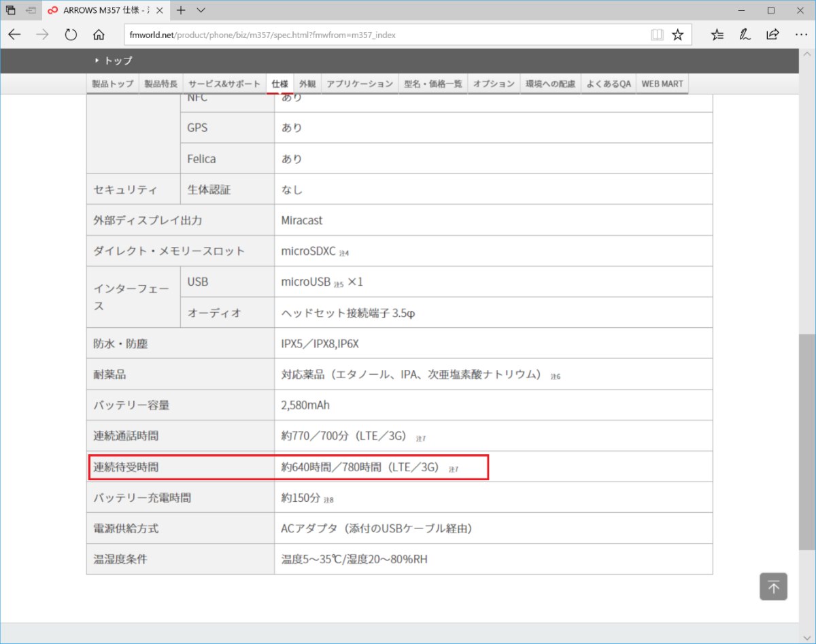Click the WEB MART link

662,84
